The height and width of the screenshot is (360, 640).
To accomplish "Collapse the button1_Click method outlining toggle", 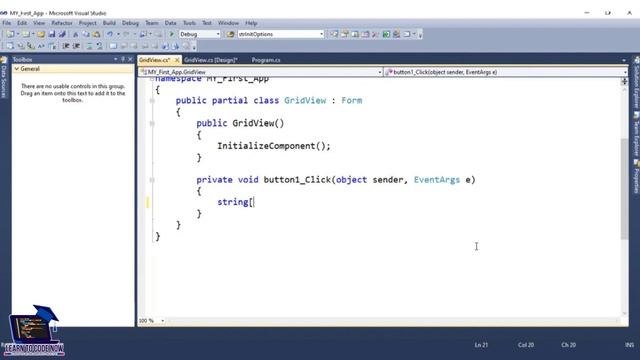I will tap(152, 180).
